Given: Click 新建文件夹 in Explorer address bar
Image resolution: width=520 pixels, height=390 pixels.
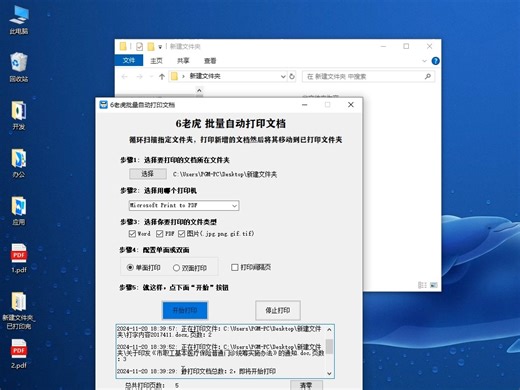Looking at the screenshot, I should coord(205,76).
